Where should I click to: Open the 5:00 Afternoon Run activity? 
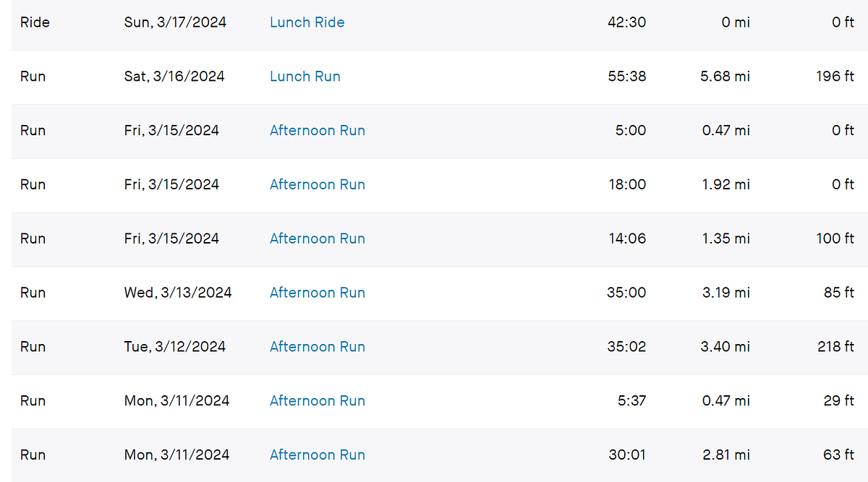(x=317, y=130)
